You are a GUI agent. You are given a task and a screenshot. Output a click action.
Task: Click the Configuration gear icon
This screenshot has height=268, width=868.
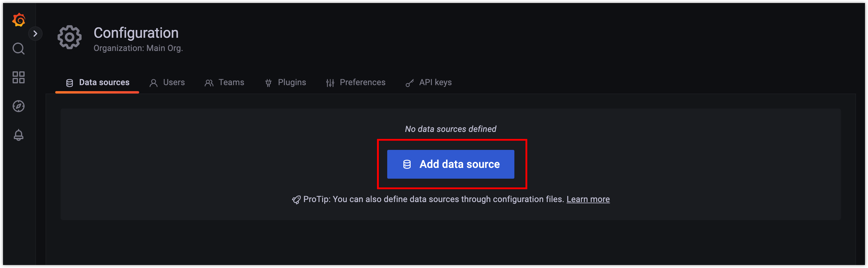[69, 37]
